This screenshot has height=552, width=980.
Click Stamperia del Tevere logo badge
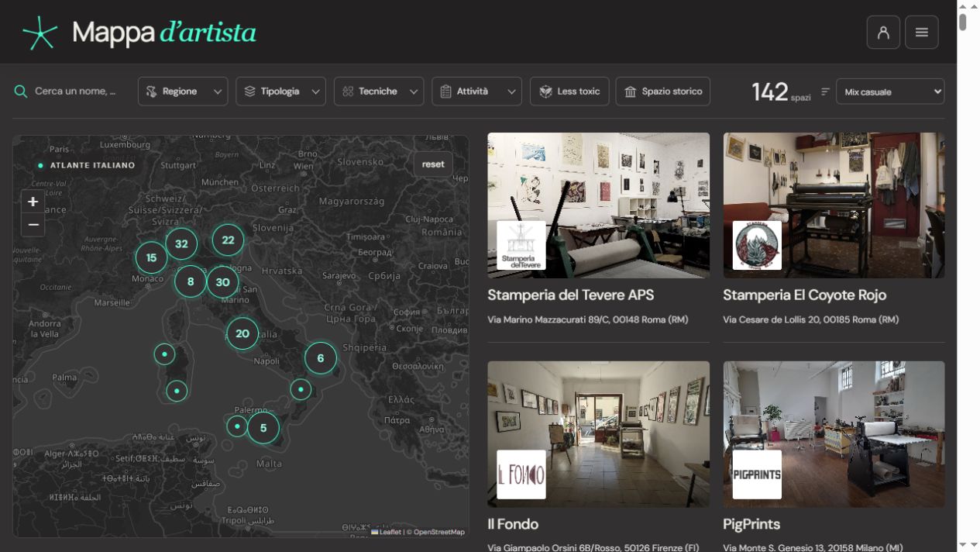521,245
